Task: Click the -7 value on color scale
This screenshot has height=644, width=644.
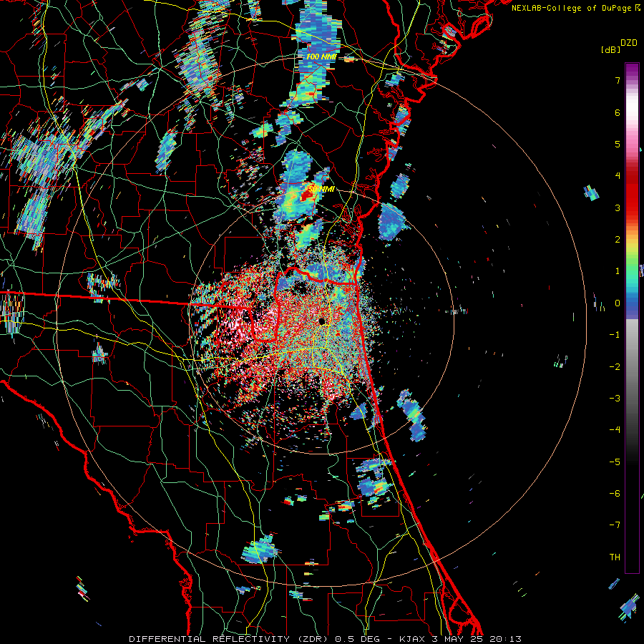Action: pyautogui.click(x=615, y=525)
